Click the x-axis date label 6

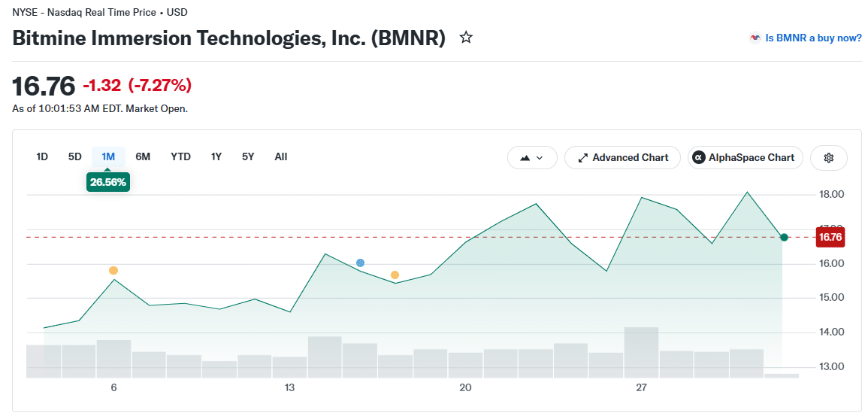click(113, 388)
